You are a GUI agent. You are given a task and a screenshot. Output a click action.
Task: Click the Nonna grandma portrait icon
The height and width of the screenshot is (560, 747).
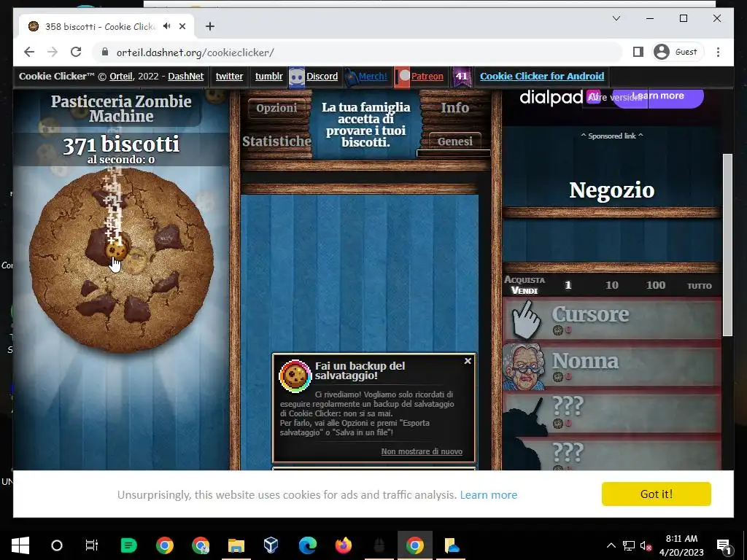pyautogui.click(x=524, y=366)
